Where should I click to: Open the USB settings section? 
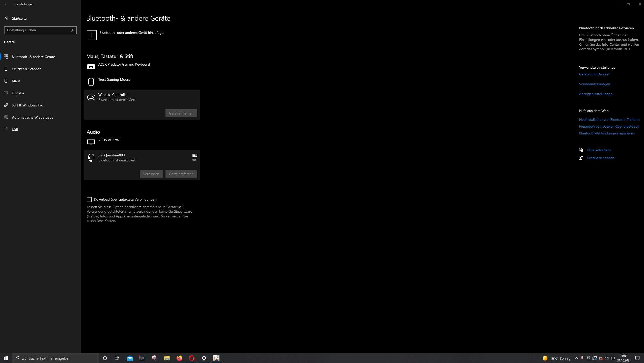(x=15, y=129)
